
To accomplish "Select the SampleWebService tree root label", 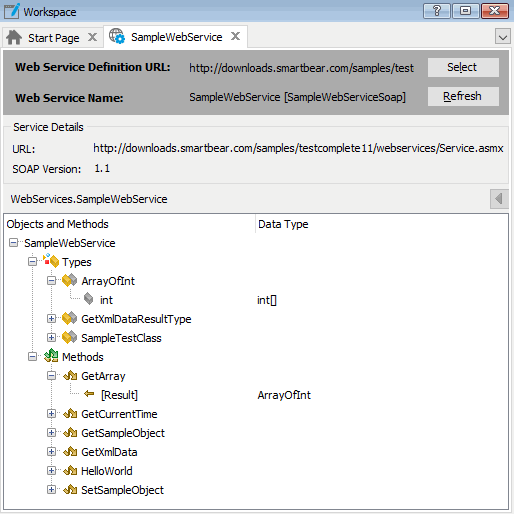I will click(70, 243).
